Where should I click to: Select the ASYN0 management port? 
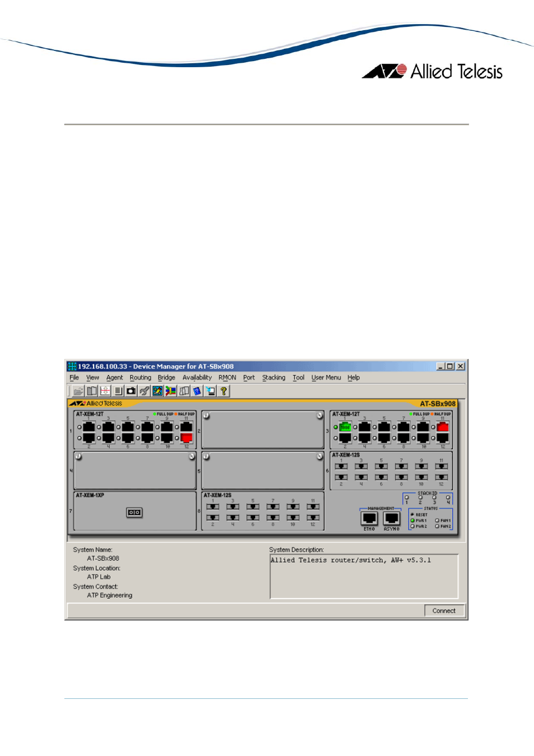coord(391,519)
